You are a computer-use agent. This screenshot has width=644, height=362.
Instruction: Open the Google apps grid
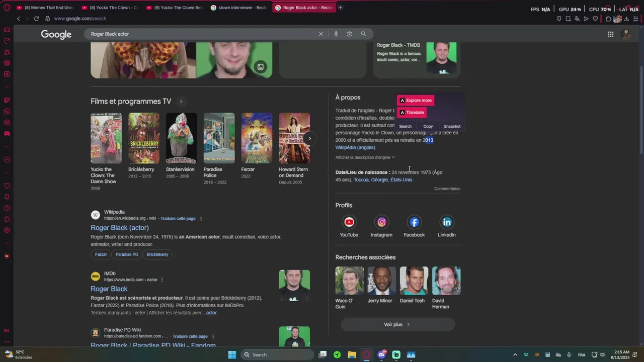click(610, 34)
